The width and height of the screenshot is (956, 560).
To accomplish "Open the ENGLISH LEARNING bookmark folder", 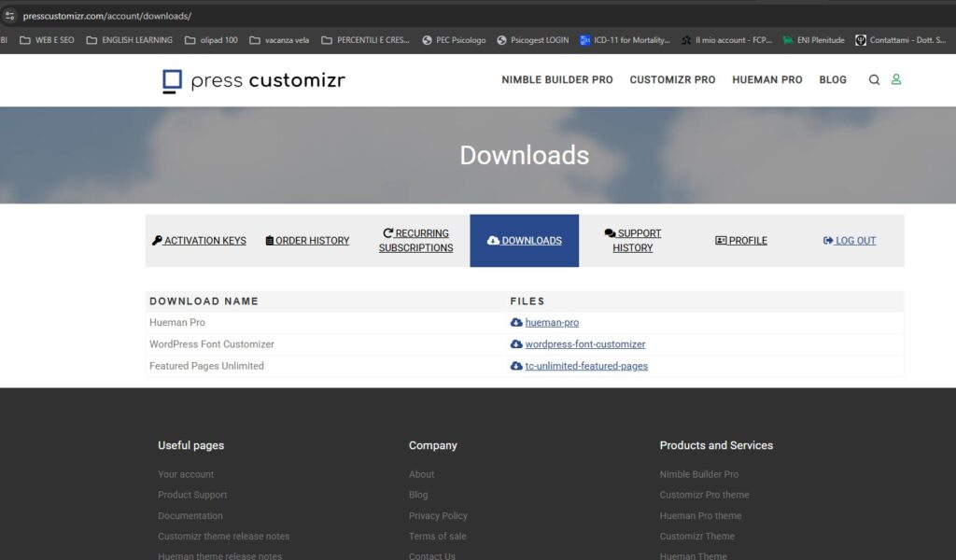I will (x=129, y=40).
